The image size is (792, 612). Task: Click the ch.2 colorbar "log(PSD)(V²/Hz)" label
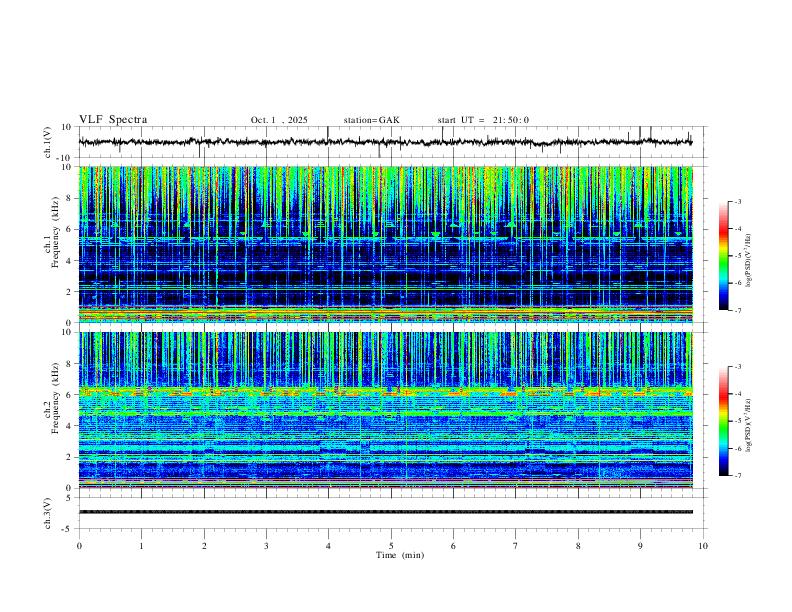pos(749,425)
